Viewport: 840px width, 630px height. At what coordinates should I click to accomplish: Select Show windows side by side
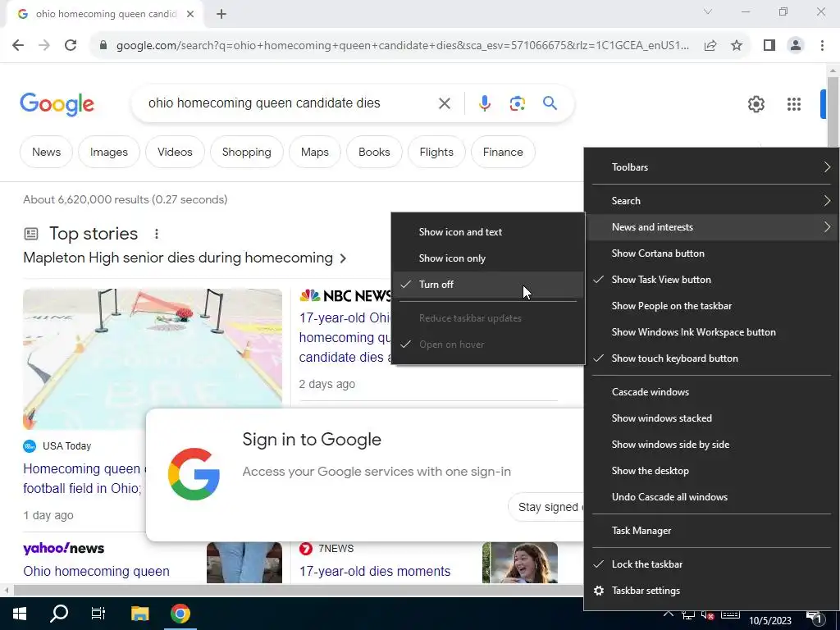710,445
